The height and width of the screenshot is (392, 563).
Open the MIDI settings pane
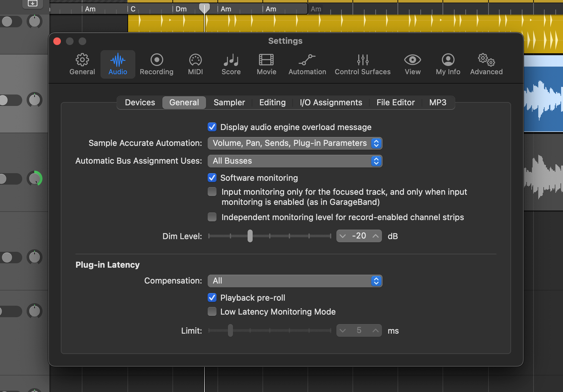tap(195, 64)
